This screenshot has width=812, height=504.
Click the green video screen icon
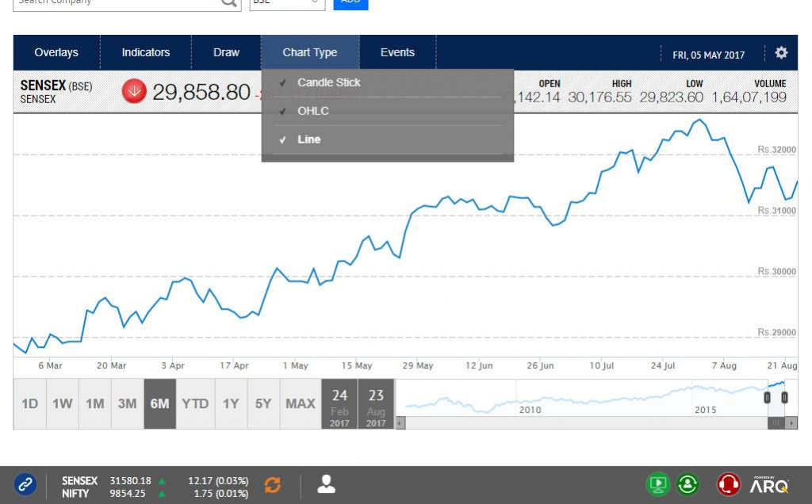click(x=657, y=483)
